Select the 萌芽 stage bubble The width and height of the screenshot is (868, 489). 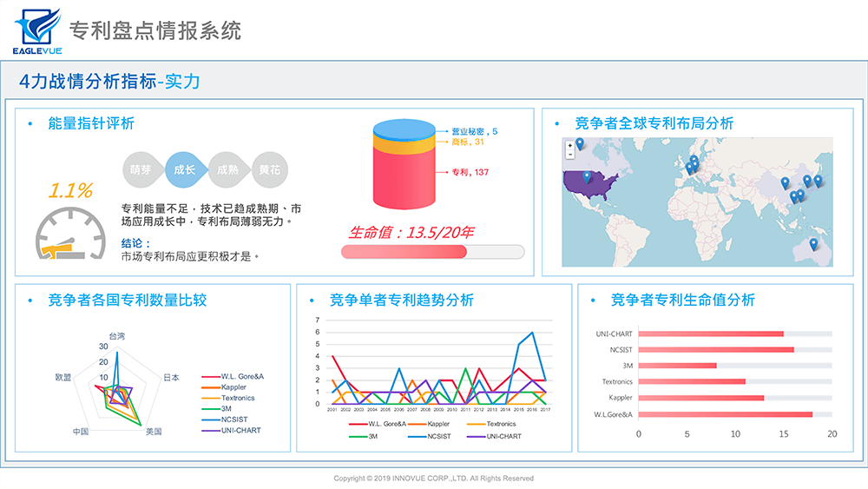141,170
